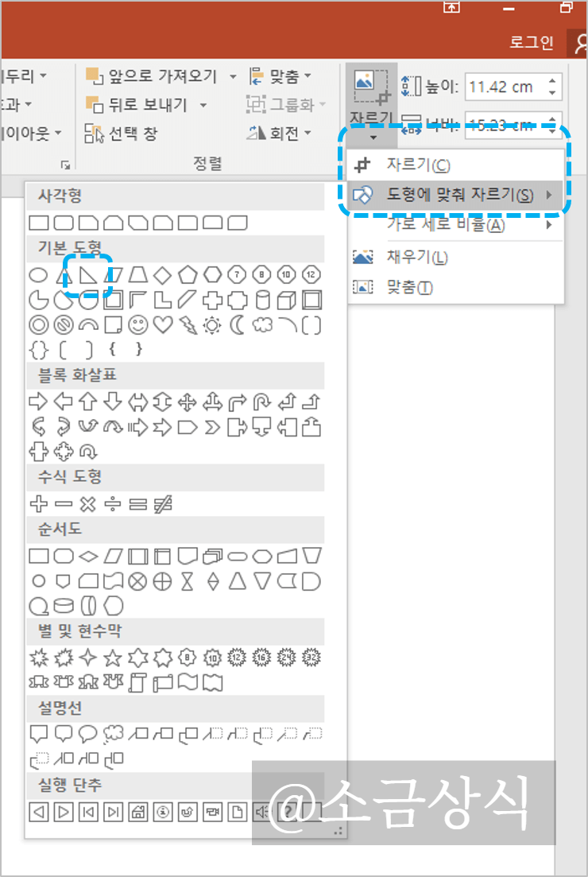Screen dimensions: 588x877
Task: Select the cube shape
Action: coord(287,301)
